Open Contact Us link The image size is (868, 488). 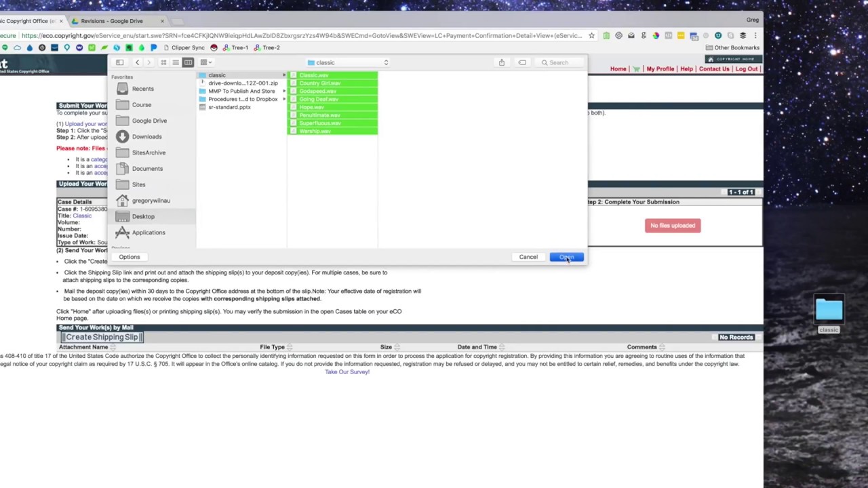[x=713, y=69]
